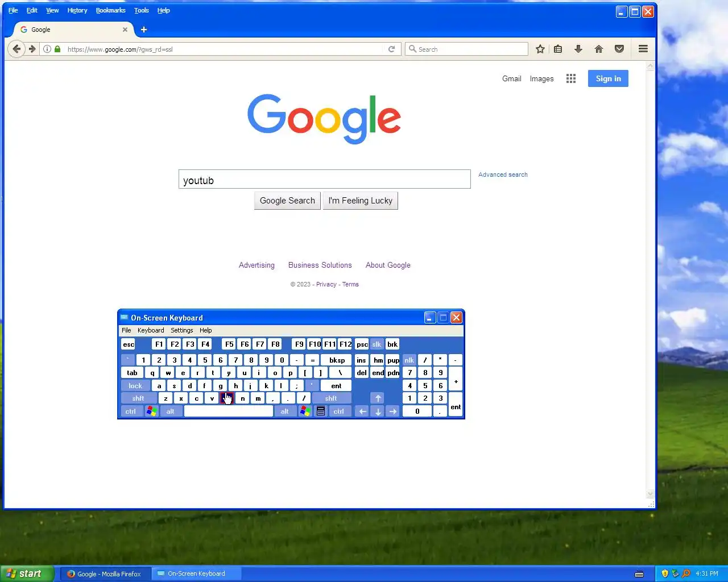Screen dimensions: 728x582
Task: Toggle the nlk num lock key
Action: [x=409, y=360]
